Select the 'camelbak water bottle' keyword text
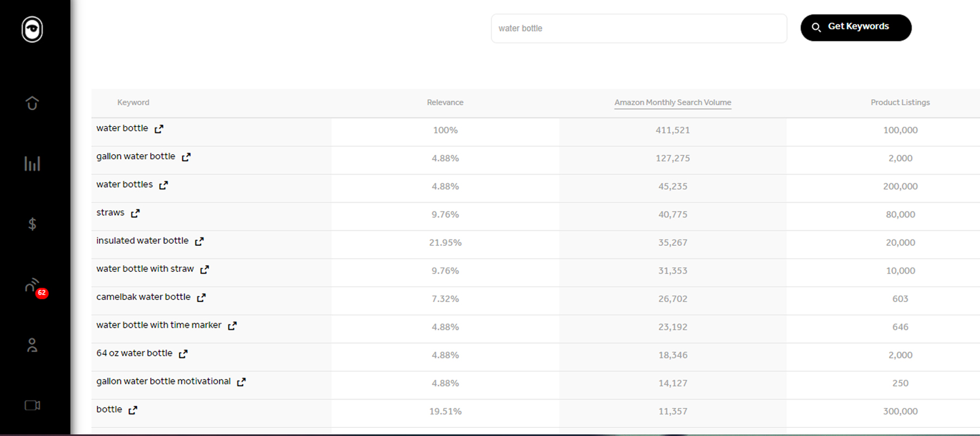Image resolution: width=980 pixels, height=436 pixels. [x=143, y=297]
